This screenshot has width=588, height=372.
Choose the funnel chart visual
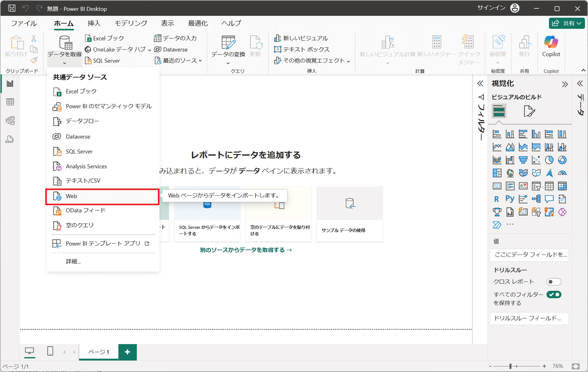(523, 160)
